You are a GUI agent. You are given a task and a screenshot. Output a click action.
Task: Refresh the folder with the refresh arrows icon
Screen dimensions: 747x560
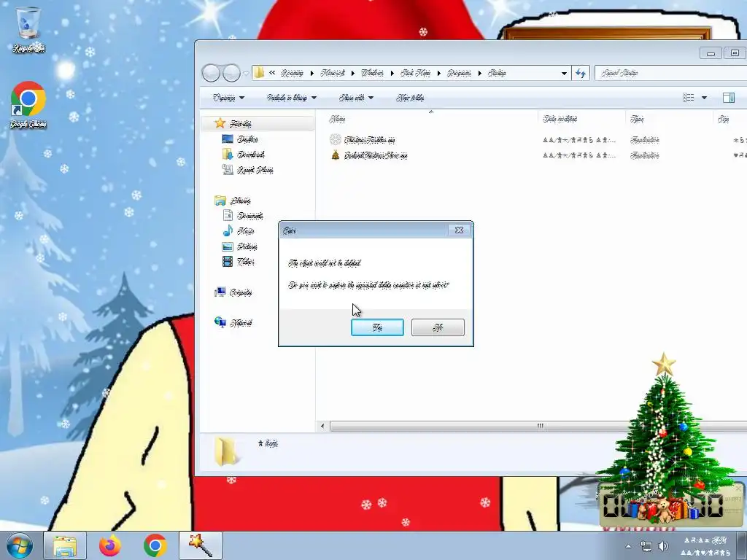point(580,73)
